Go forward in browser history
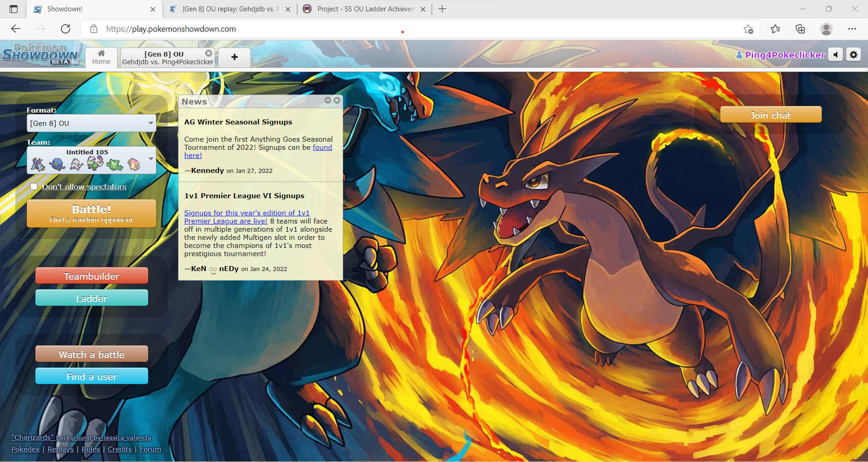 [x=41, y=29]
